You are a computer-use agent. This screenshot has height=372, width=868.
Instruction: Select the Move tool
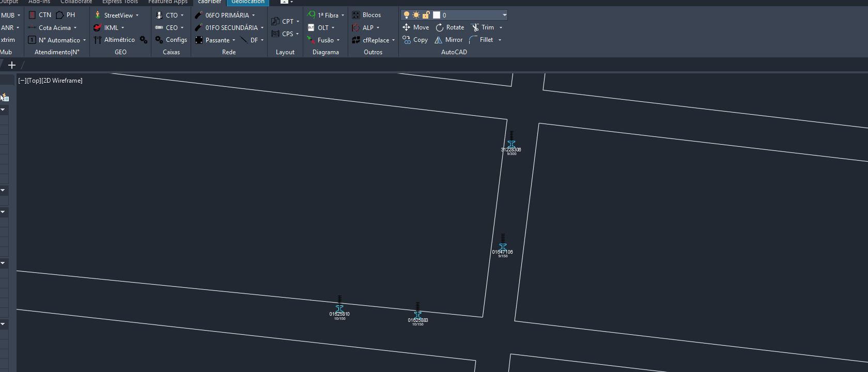(407, 27)
